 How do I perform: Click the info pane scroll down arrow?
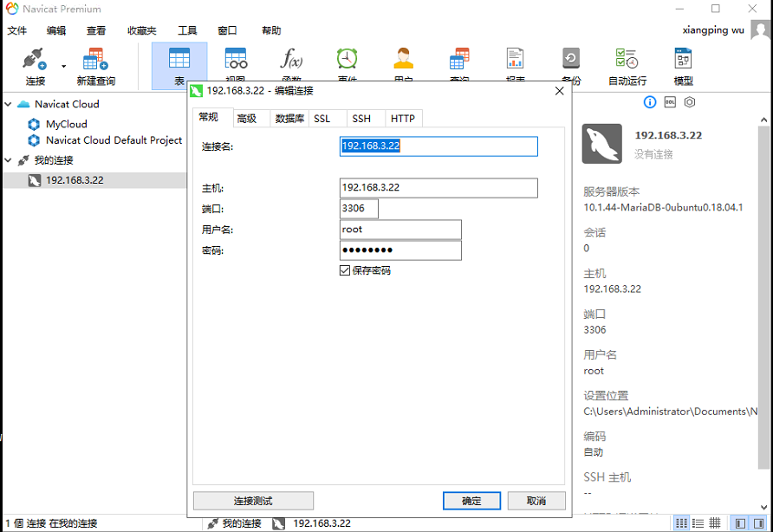pyautogui.click(x=763, y=507)
